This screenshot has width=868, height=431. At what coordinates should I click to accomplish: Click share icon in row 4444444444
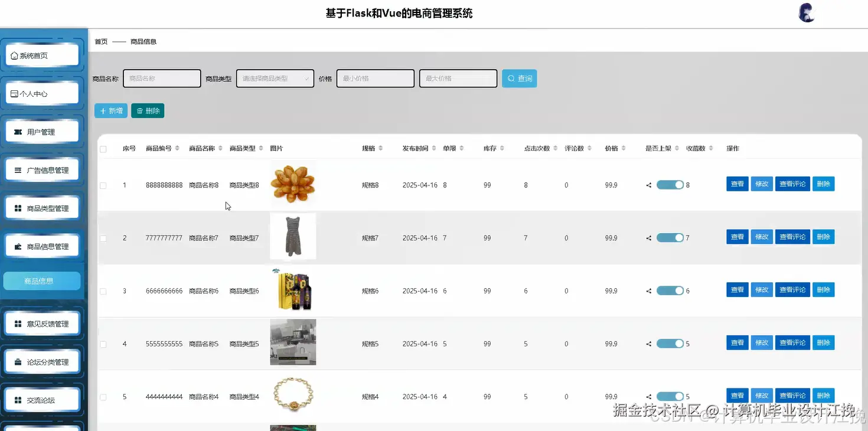649,397
